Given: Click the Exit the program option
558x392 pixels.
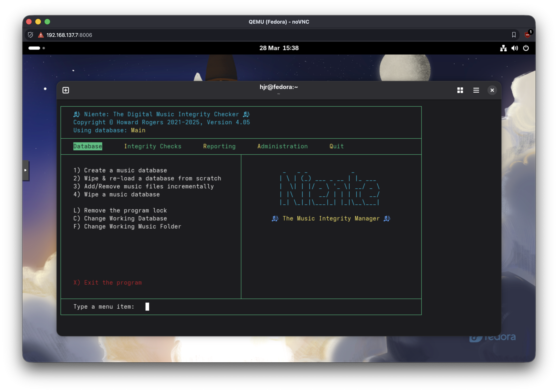Looking at the screenshot, I should pos(108,282).
